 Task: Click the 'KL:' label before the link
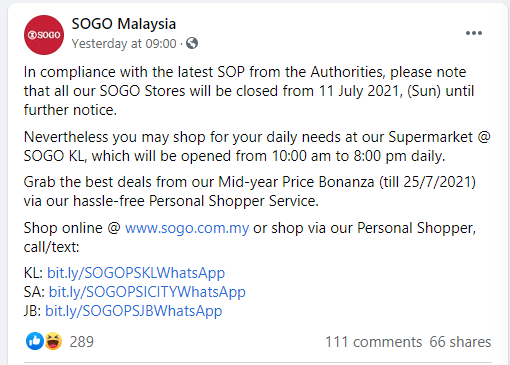pyautogui.click(x=33, y=273)
